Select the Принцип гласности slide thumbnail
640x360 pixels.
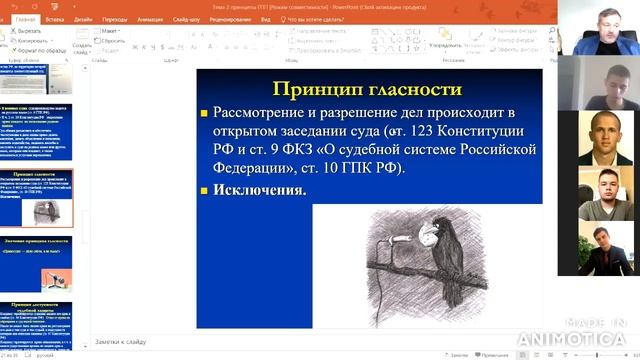point(36,198)
